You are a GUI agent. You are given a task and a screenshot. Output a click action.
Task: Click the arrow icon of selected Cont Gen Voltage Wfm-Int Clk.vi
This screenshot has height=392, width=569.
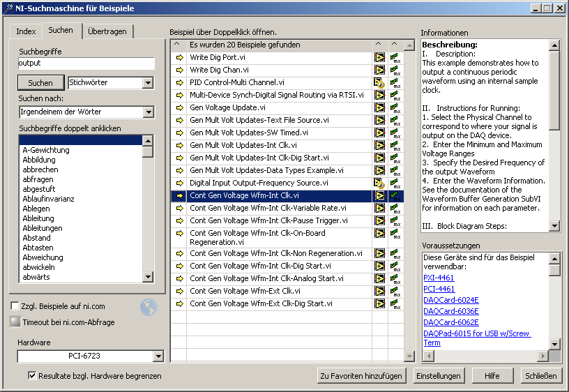point(179,195)
